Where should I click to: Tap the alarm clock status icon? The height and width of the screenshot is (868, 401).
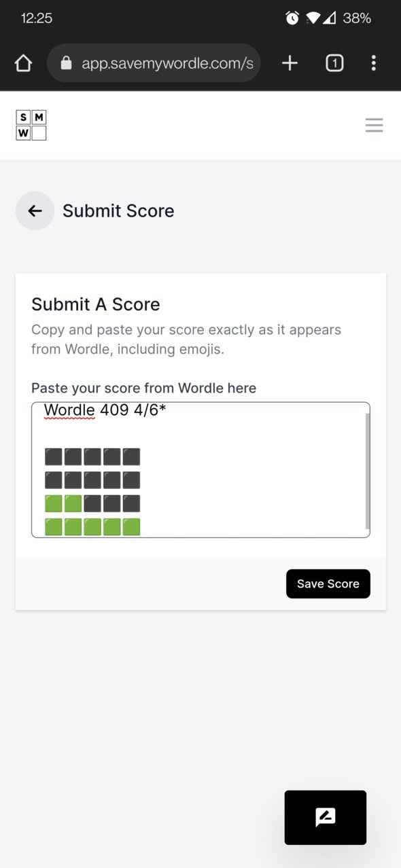point(292,18)
